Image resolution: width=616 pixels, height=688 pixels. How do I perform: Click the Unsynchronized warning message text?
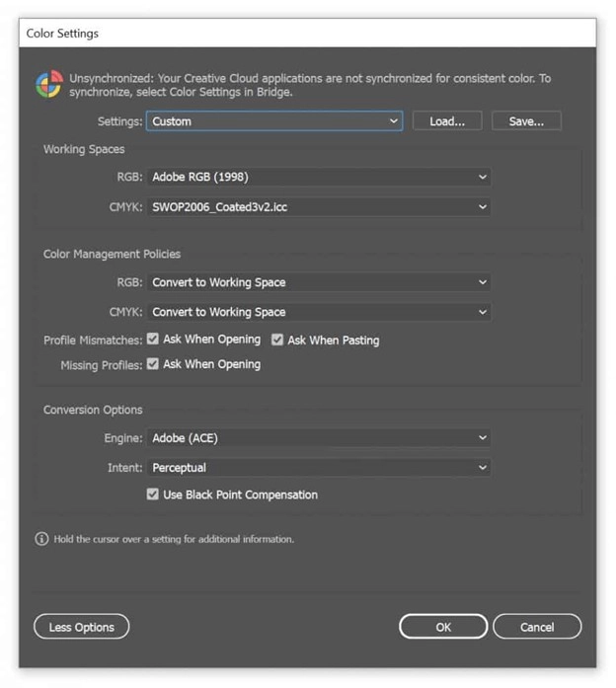coord(310,85)
